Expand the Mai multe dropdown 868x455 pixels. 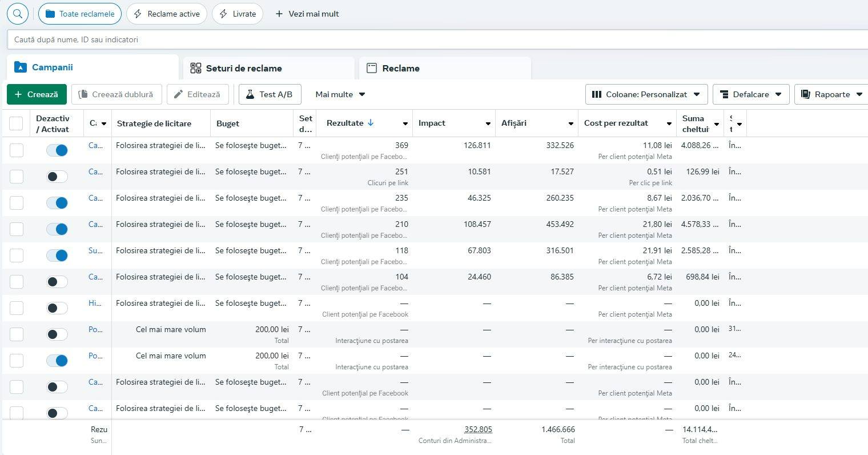tap(340, 94)
